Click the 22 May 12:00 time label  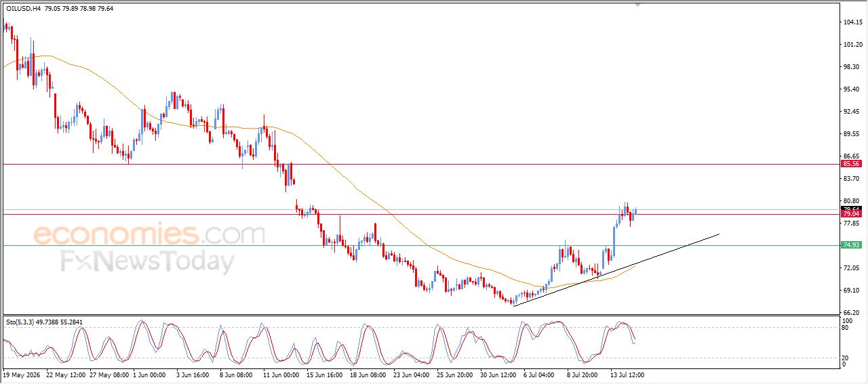66,374
